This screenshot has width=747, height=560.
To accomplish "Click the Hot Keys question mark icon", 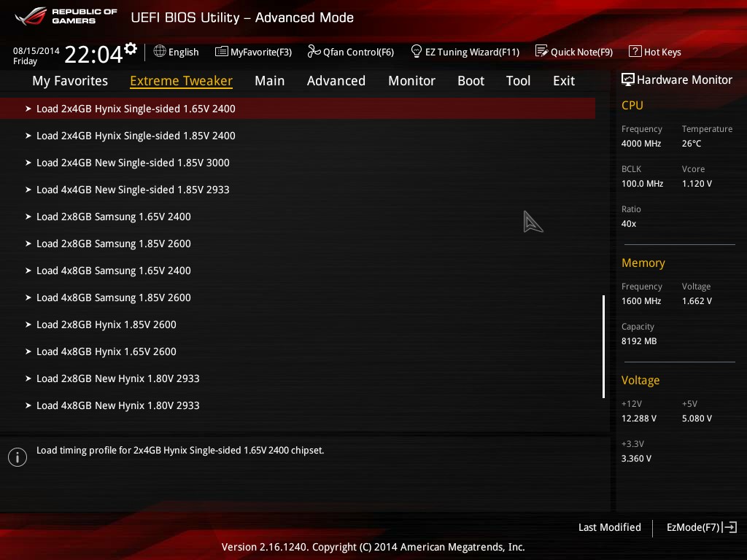I will 635,52.
